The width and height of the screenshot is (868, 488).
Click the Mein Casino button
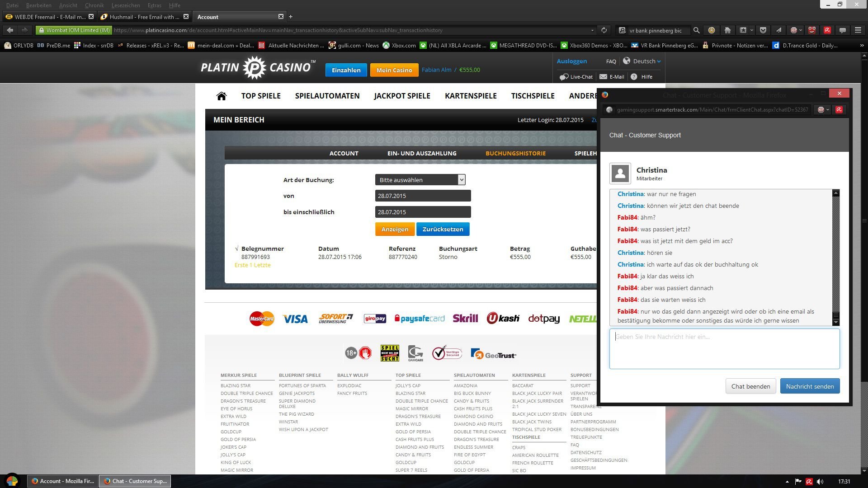pyautogui.click(x=394, y=70)
